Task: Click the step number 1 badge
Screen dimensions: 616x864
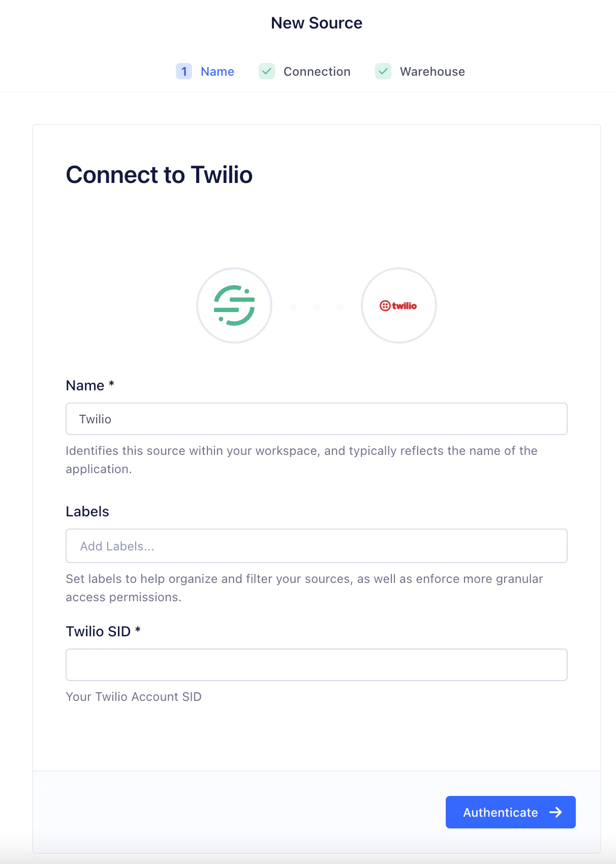Action: coord(184,72)
